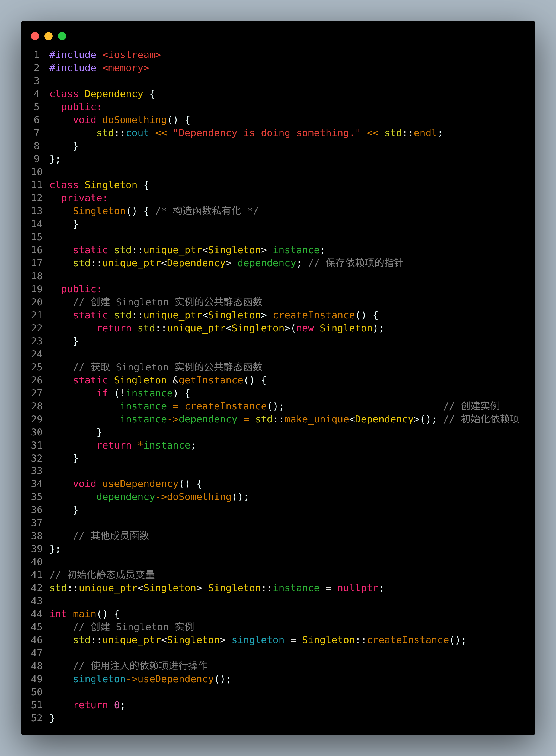The image size is (556, 756).
Task: Click 'Singleton::createInstance()' on line 46
Action: click(381, 640)
